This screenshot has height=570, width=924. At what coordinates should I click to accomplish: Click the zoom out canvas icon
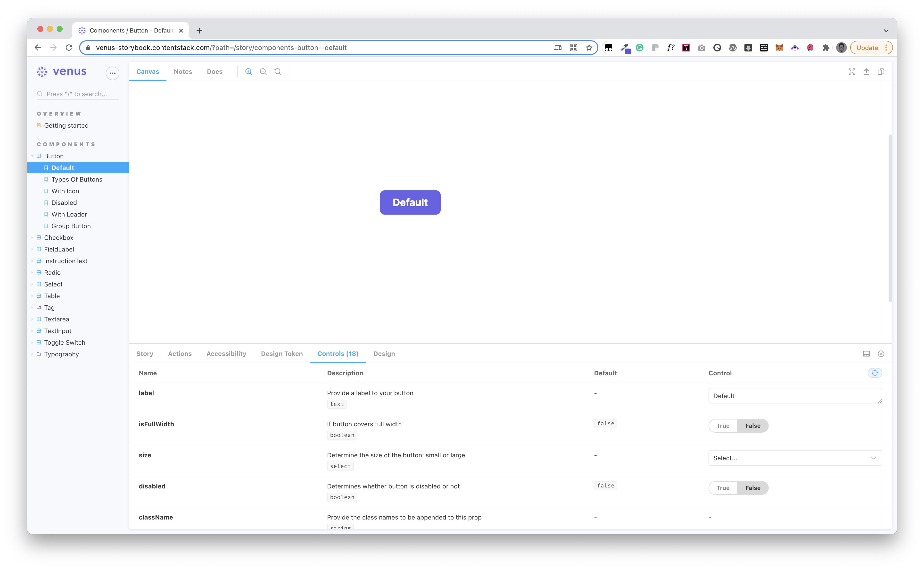tap(263, 72)
